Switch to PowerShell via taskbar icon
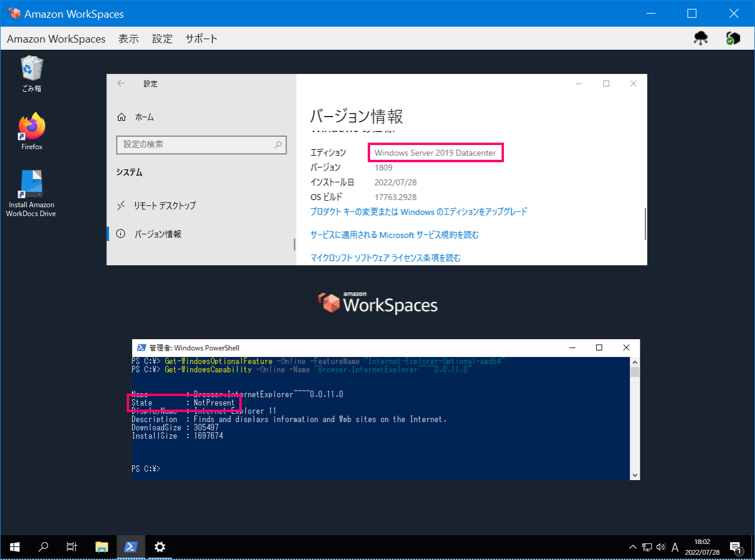This screenshot has height=560, width=755. click(x=131, y=547)
